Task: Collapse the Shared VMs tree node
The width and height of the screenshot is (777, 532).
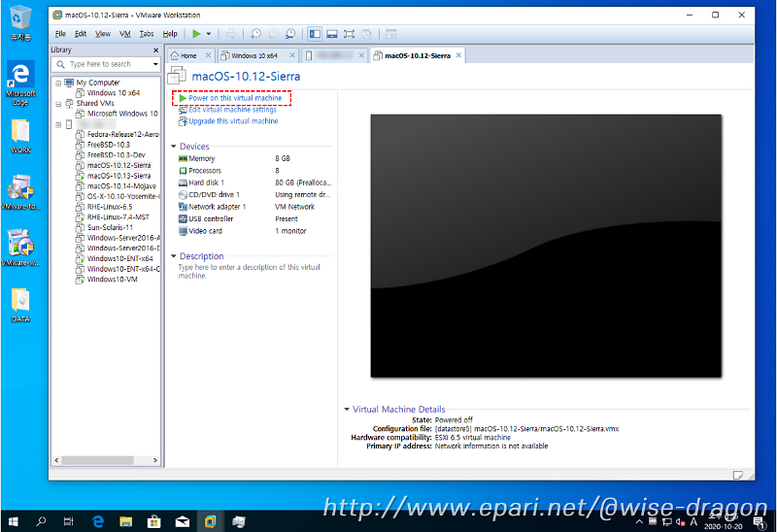Action: 58,104
